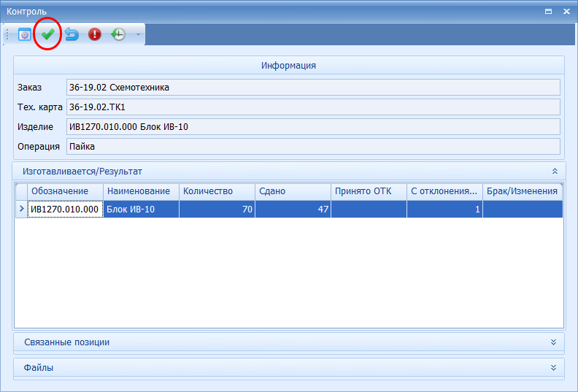The width and height of the screenshot is (578, 392).
Task: Close the Контроль window
Action: (566, 12)
